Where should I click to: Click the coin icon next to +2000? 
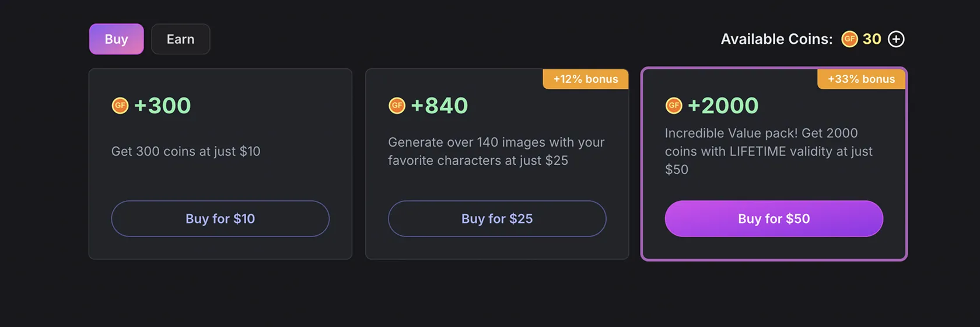click(674, 106)
